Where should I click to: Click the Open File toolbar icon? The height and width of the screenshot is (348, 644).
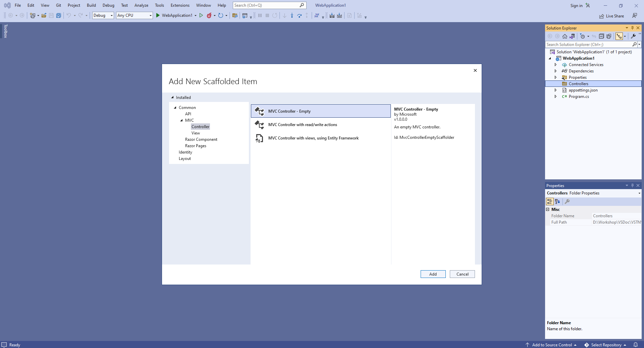[x=44, y=15]
